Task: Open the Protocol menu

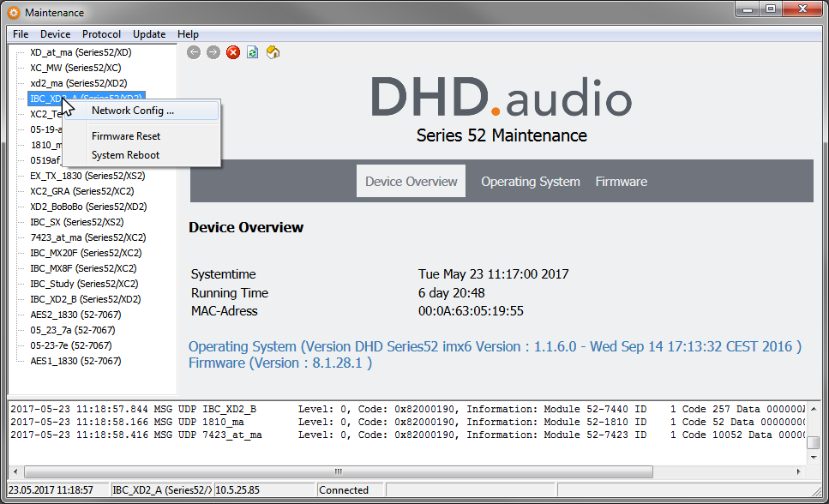Action: click(101, 34)
